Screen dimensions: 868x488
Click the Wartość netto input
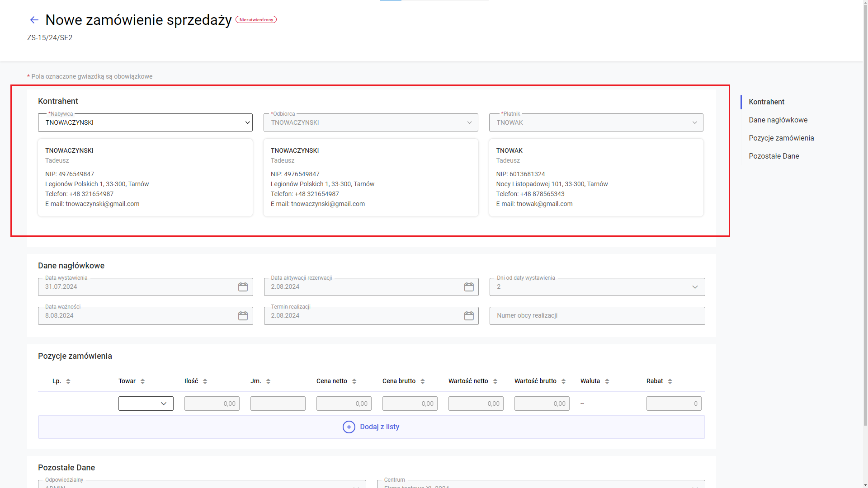click(476, 404)
